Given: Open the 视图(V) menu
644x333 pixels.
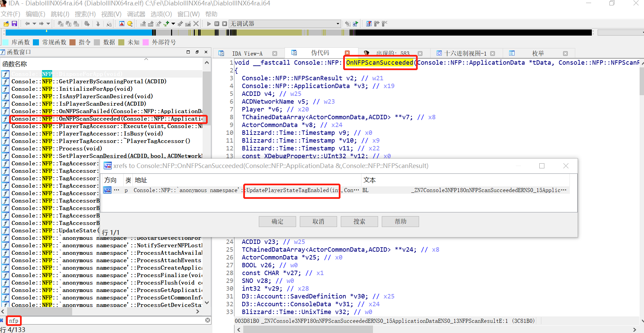Looking at the screenshot, I should click(111, 14).
